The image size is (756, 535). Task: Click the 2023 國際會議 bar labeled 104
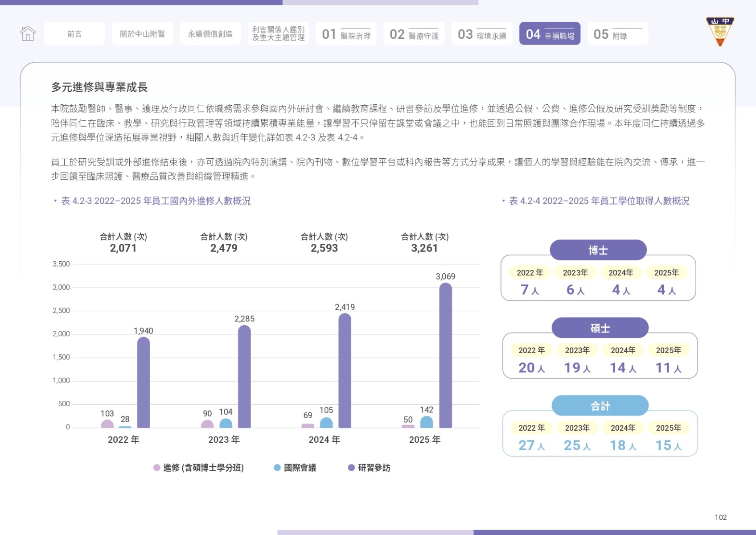(226, 424)
